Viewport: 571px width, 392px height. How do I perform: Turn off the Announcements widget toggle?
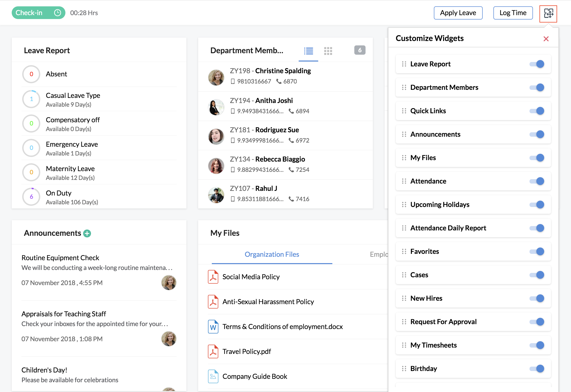537,134
